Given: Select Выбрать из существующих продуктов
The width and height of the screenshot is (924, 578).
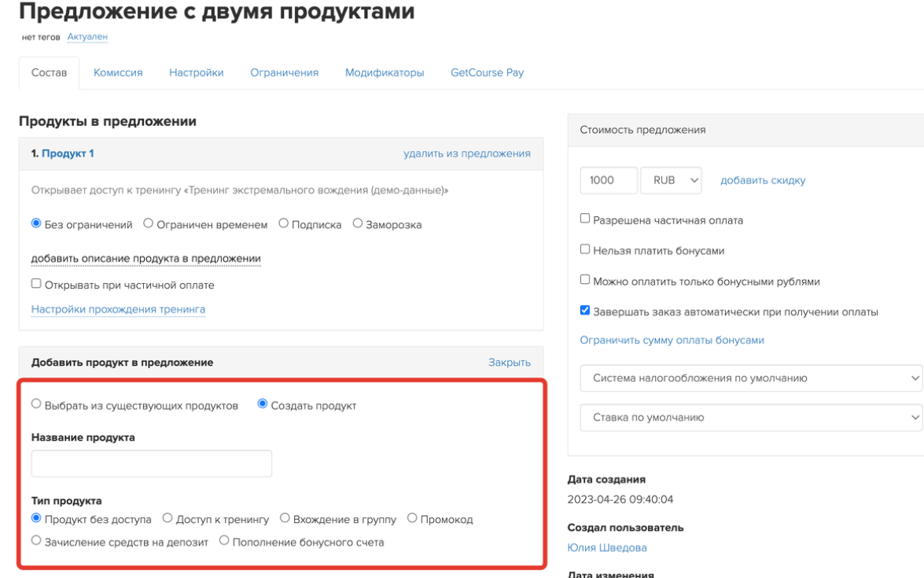Looking at the screenshot, I should point(36,404).
